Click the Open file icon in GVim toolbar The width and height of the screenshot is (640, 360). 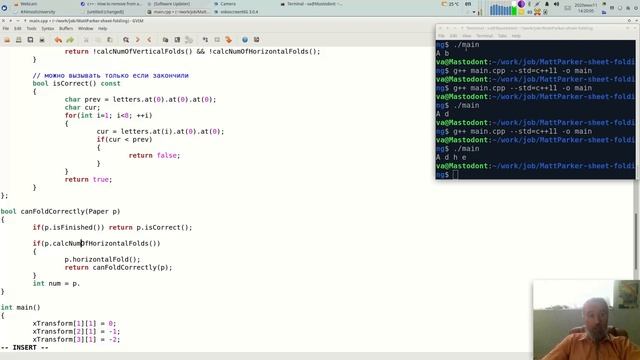coord(7,40)
